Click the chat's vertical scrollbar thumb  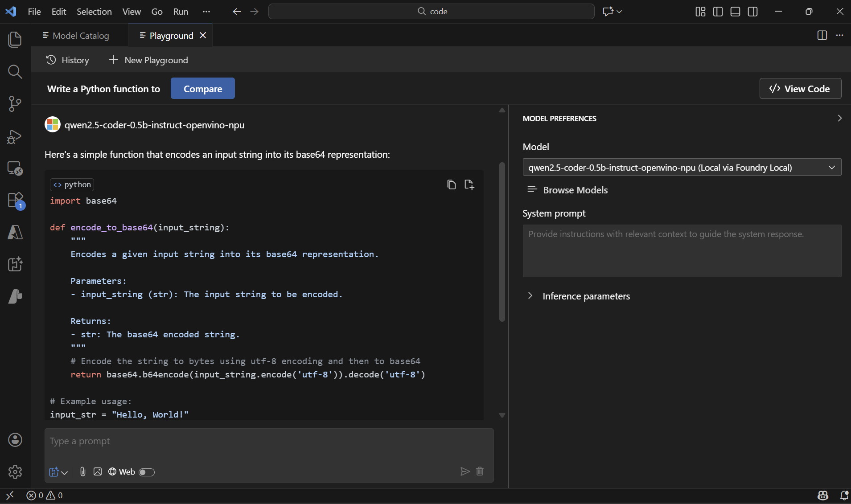502,242
